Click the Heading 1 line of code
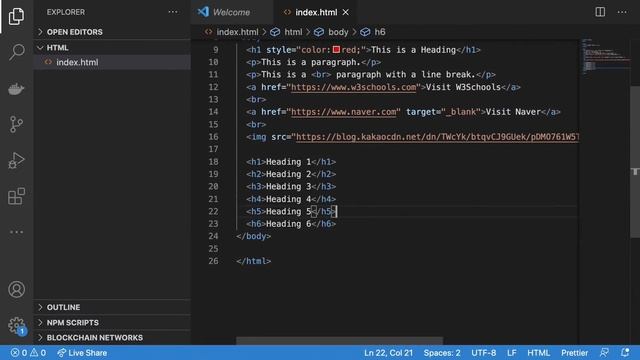This screenshot has height=360, width=640. [291, 162]
